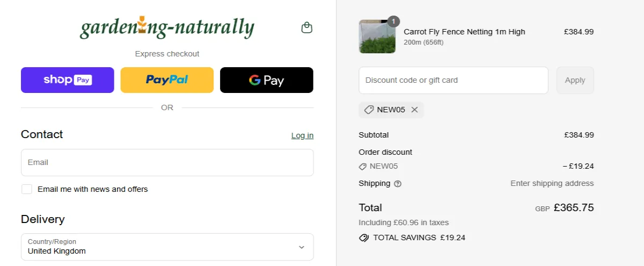Screen dimensions: 644x266
Task: Pay with Shop Pay express checkout
Action: click(x=68, y=80)
